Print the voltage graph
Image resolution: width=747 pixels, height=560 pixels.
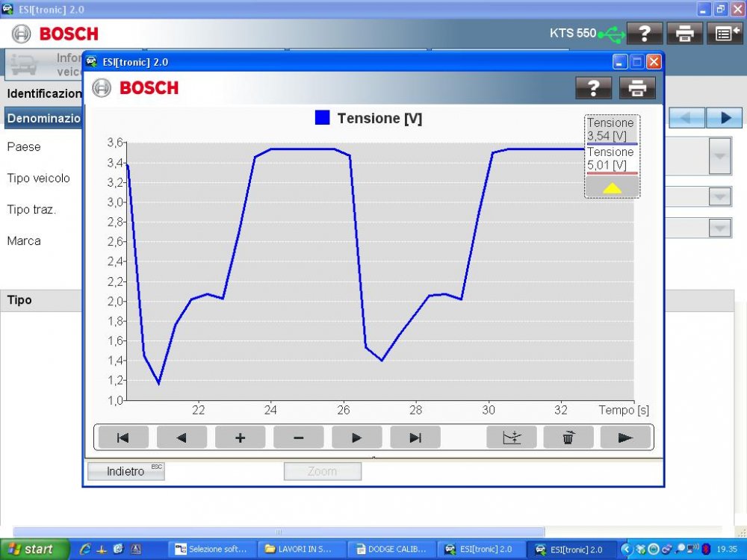(637, 88)
